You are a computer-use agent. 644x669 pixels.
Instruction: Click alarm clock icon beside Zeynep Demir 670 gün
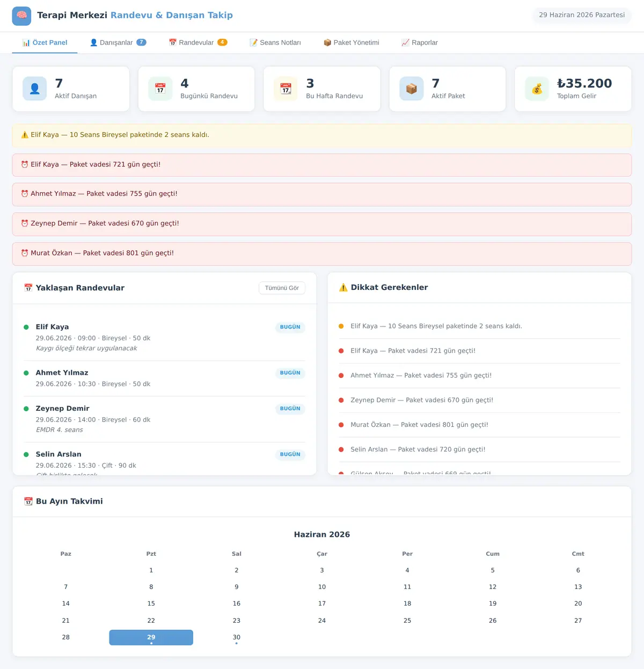click(x=25, y=223)
